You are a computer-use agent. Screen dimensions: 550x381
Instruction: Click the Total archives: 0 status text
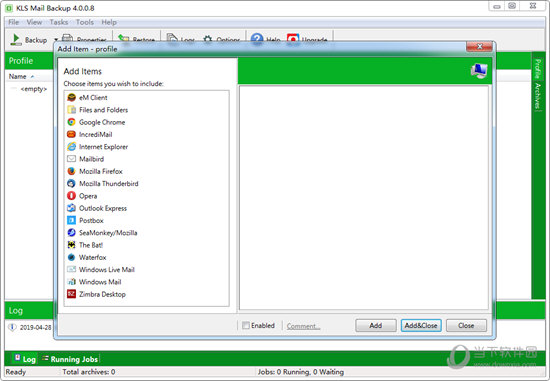(x=89, y=372)
